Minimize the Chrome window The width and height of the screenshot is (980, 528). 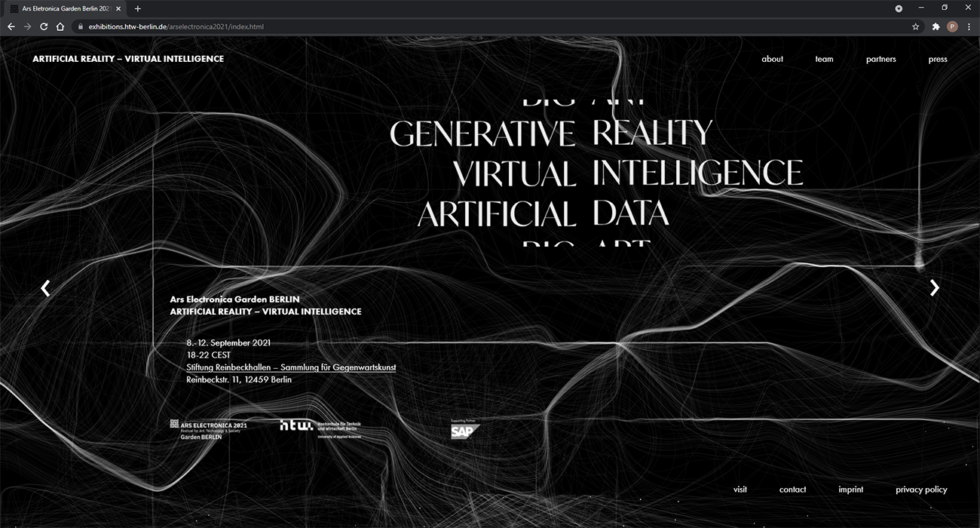tap(921, 8)
